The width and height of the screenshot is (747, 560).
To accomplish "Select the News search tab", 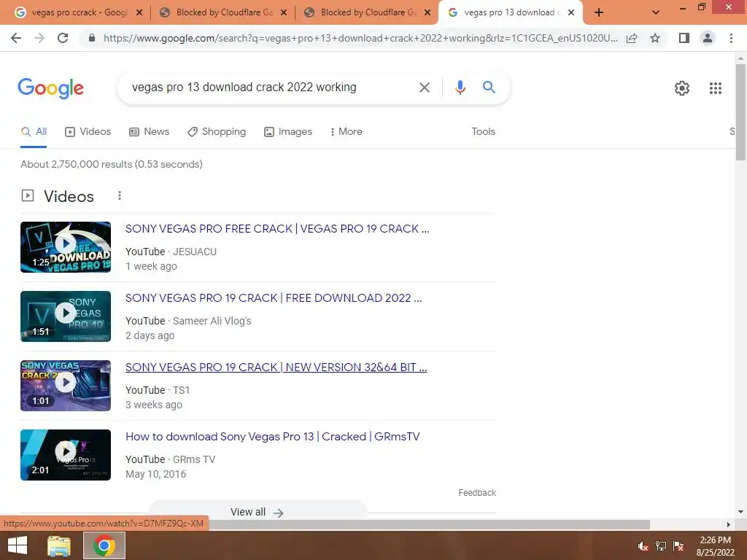I will point(149,132).
